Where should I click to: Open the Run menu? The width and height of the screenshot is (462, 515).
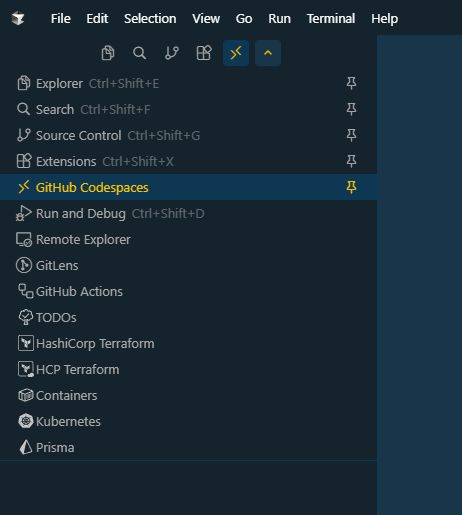279,19
